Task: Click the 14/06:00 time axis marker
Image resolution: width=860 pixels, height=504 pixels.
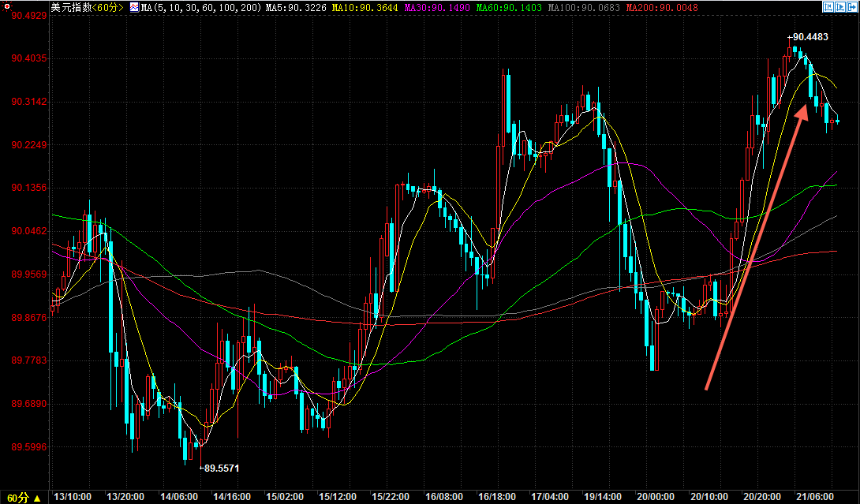Action: coord(179,497)
